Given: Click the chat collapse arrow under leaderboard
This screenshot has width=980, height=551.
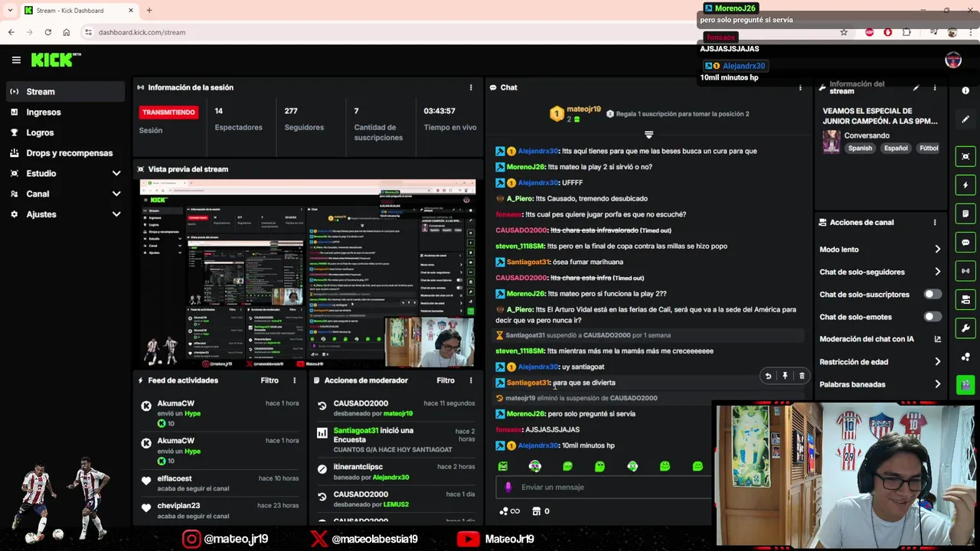Looking at the screenshot, I should tap(648, 135).
